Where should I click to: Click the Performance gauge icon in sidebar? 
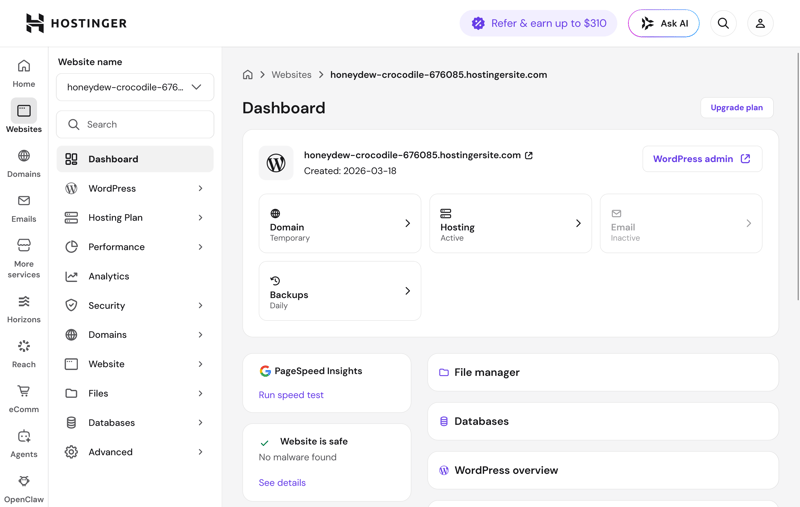click(71, 247)
